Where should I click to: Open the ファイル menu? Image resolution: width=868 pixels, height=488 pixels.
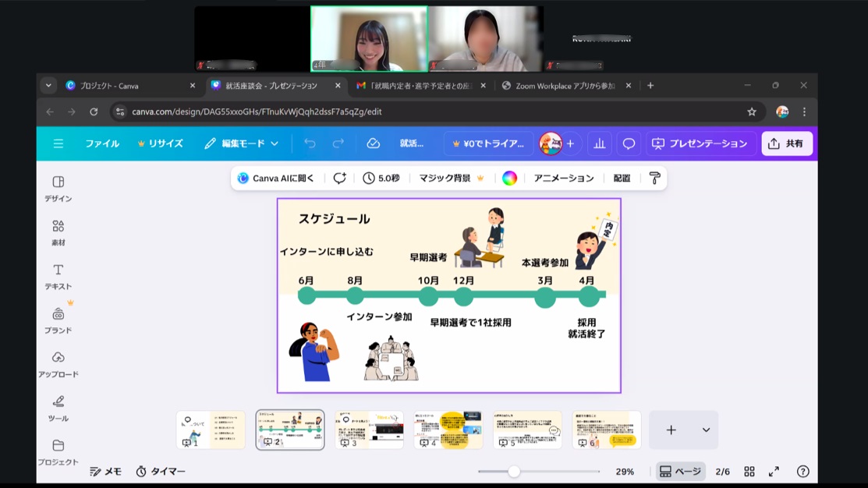tap(102, 143)
